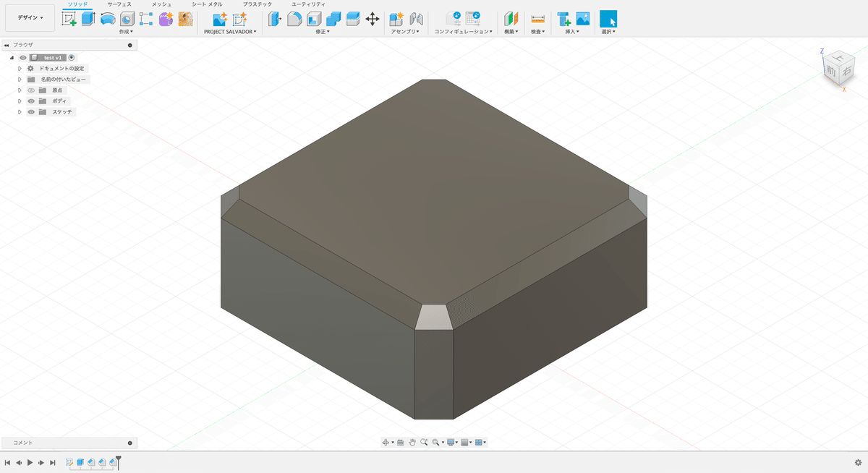Click the New Component icon
868x473 pixels.
[x=396, y=19]
